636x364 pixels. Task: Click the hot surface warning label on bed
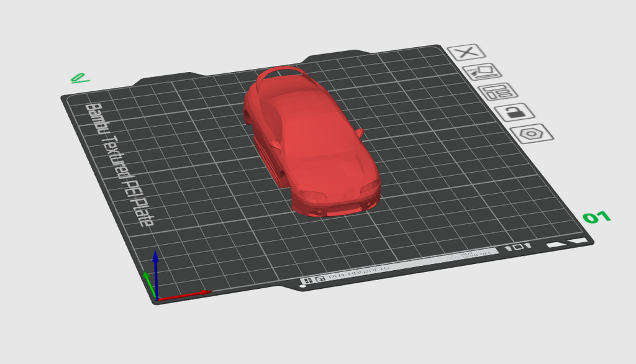tap(475, 254)
